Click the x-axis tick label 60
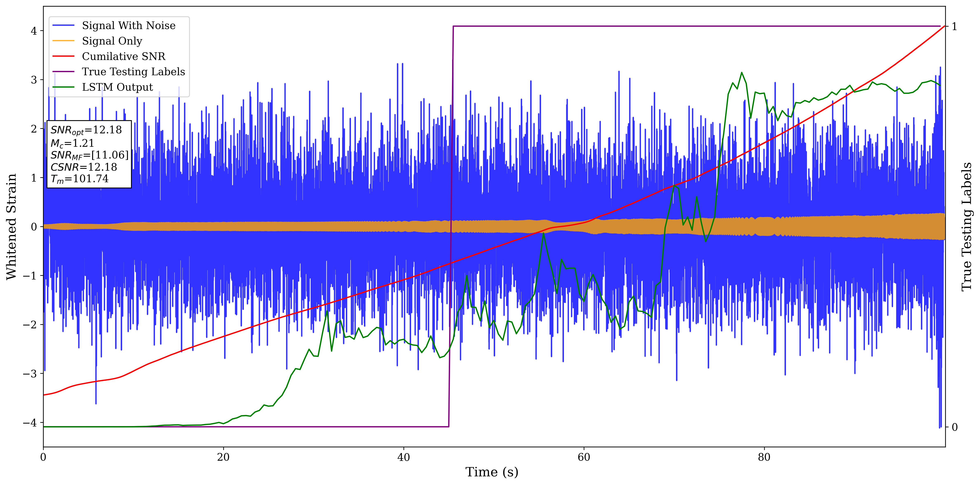 (x=584, y=457)
